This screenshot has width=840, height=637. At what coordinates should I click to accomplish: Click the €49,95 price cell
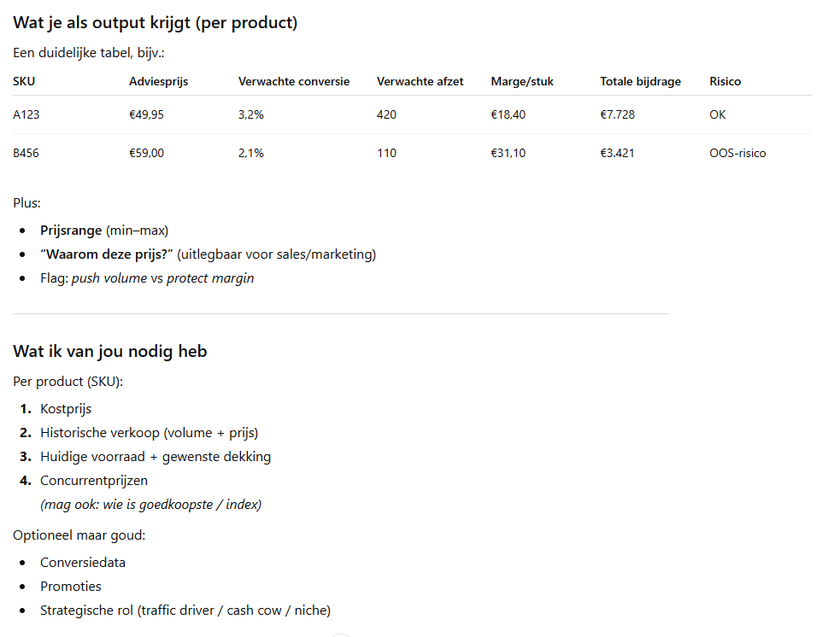[146, 114]
